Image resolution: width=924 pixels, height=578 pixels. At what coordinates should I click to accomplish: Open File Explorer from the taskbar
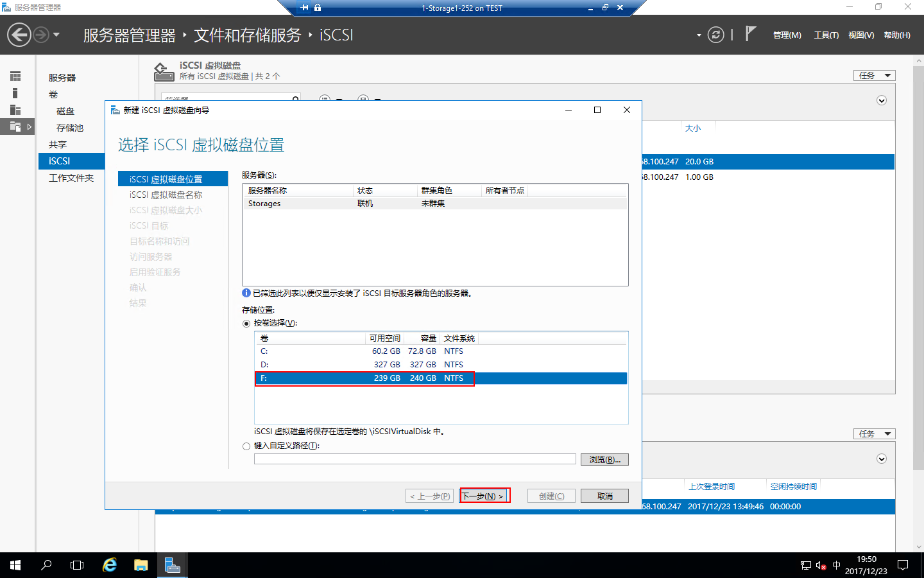[x=141, y=565]
